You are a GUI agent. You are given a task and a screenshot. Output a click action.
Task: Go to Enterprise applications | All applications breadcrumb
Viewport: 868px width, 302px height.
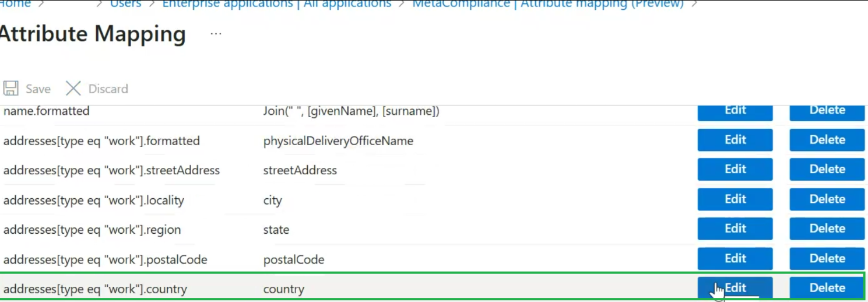coord(277,4)
